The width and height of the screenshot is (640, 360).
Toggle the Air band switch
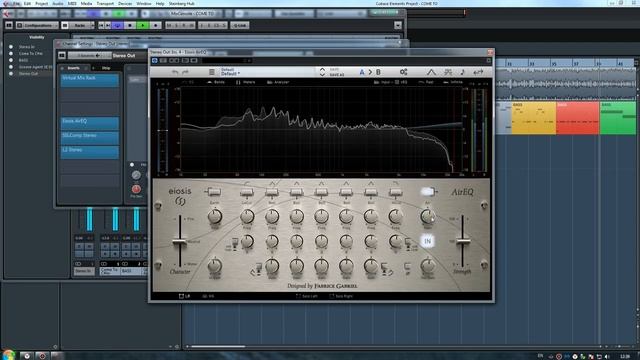[x=428, y=191]
